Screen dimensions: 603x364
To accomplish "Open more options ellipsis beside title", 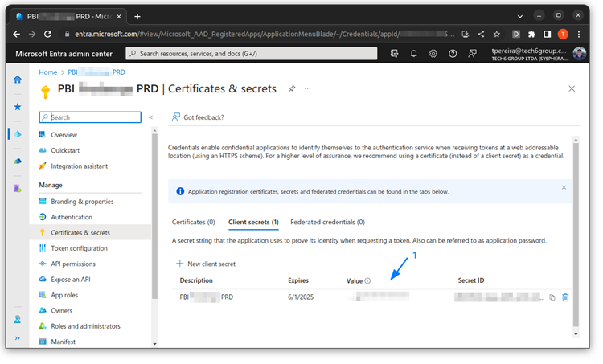I will click(307, 88).
